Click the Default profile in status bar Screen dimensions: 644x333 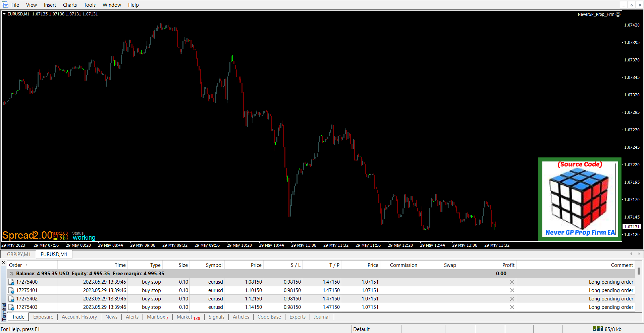coord(361,329)
